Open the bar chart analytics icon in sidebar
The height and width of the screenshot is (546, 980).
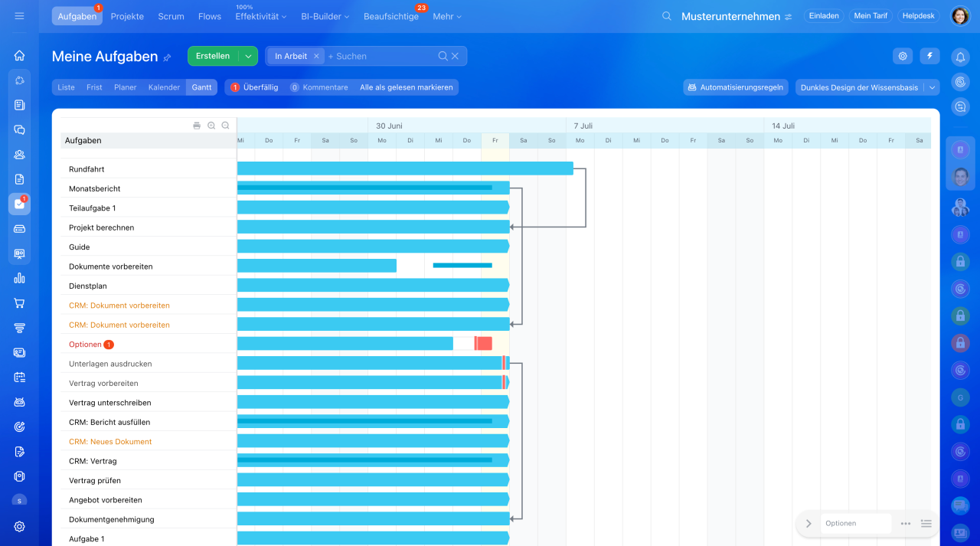click(x=19, y=278)
